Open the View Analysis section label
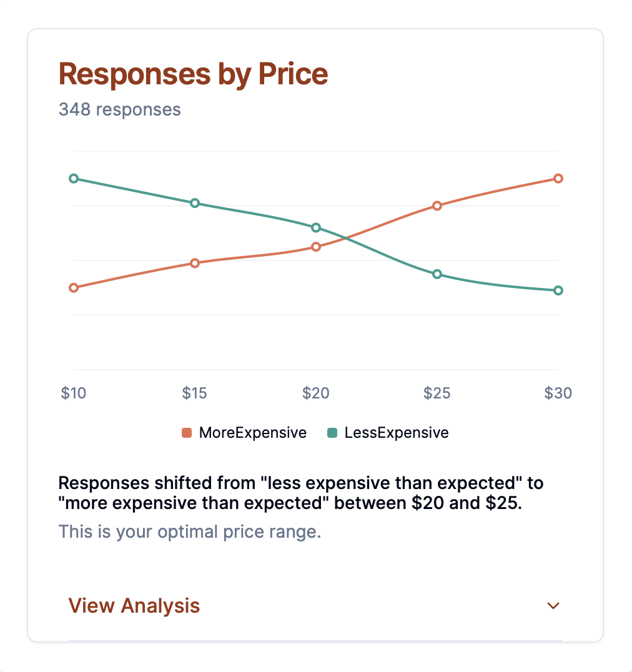The width and height of the screenshot is (632, 672). click(x=134, y=606)
